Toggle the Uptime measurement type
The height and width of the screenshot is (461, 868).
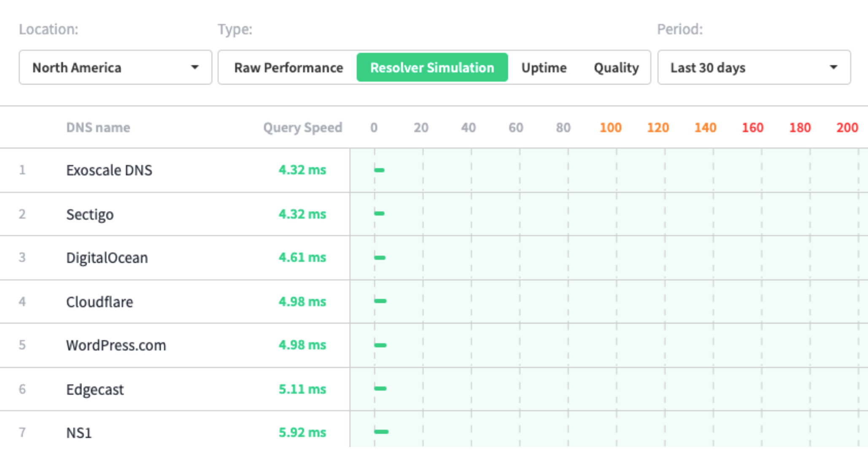coord(544,68)
